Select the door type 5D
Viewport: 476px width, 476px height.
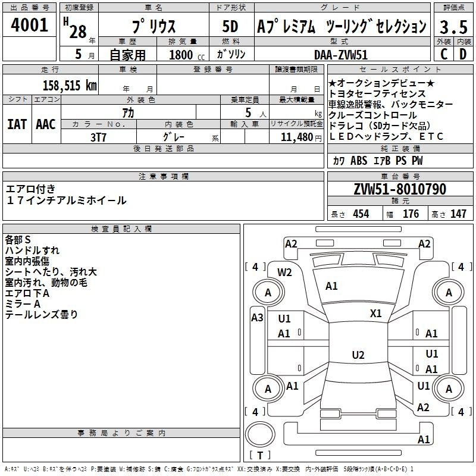(230, 26)
